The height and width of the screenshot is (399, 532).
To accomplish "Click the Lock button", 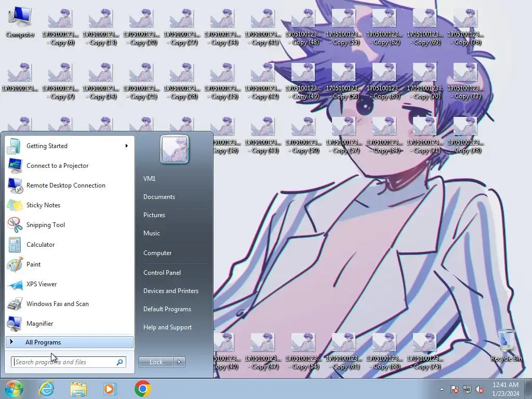I will click(156, 362).
